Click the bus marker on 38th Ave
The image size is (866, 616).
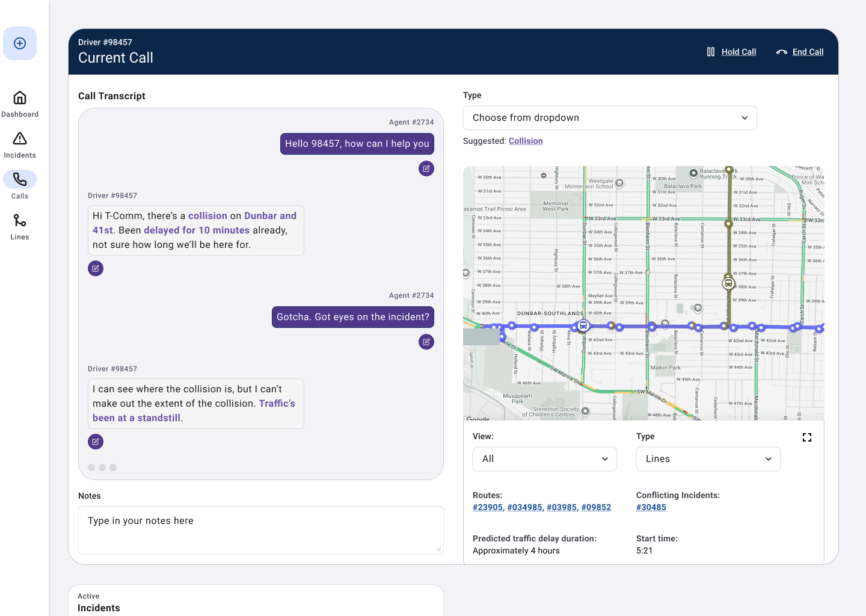point(728,283)
